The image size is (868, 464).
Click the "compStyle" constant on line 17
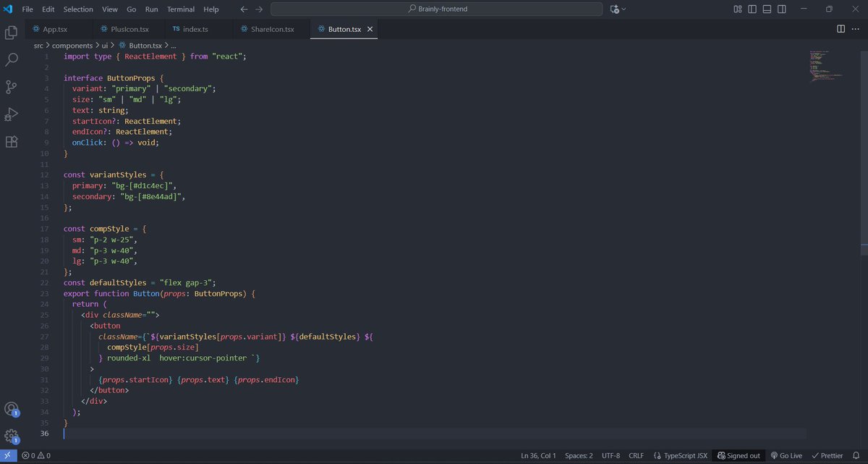tap(109, 229)
